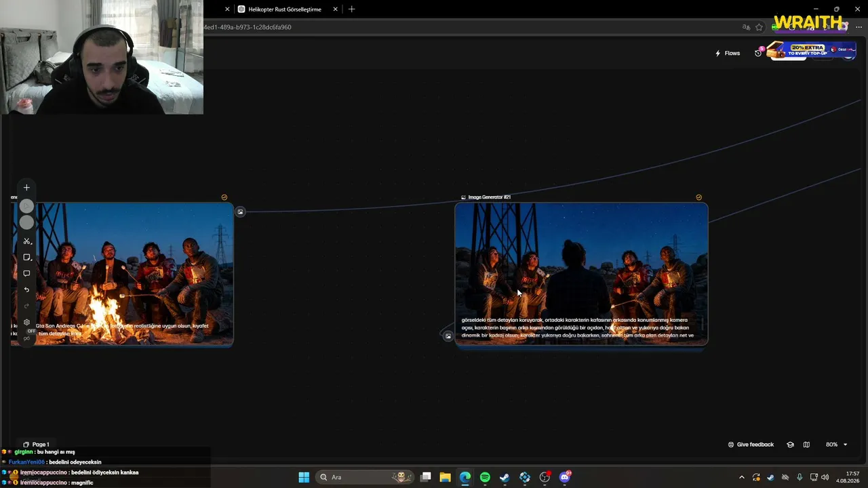Open Task View from taskbar
The width and height of the screenshot is (868, 488).
426,477
